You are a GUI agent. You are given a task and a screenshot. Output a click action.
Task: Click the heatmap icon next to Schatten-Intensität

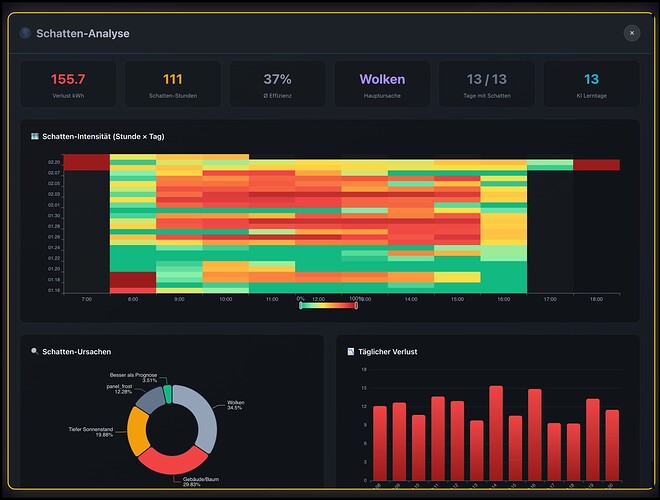click(35, 136)
